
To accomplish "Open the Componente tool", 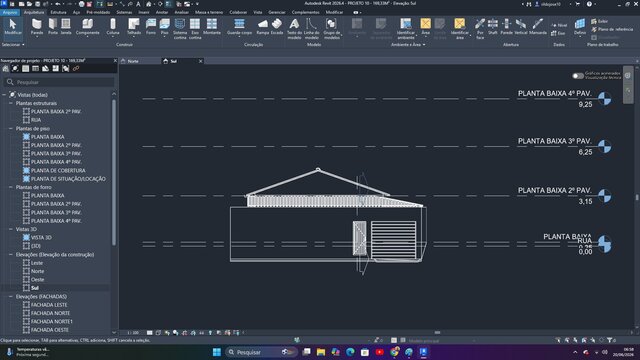I will tap(87, 27).
